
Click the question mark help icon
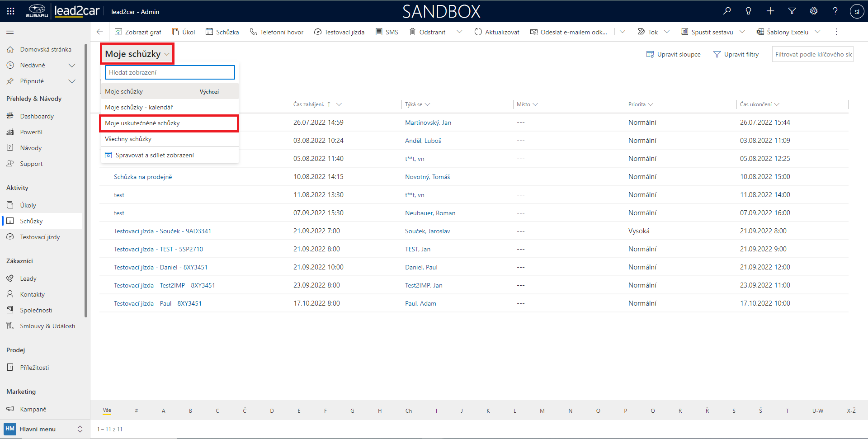click(x=835, y=11)
